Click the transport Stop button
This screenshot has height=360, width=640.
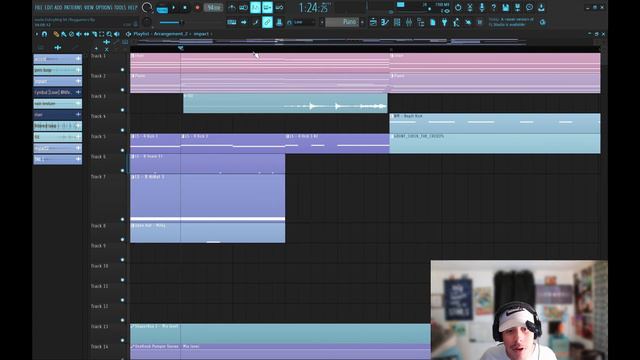tap(185, 8)
